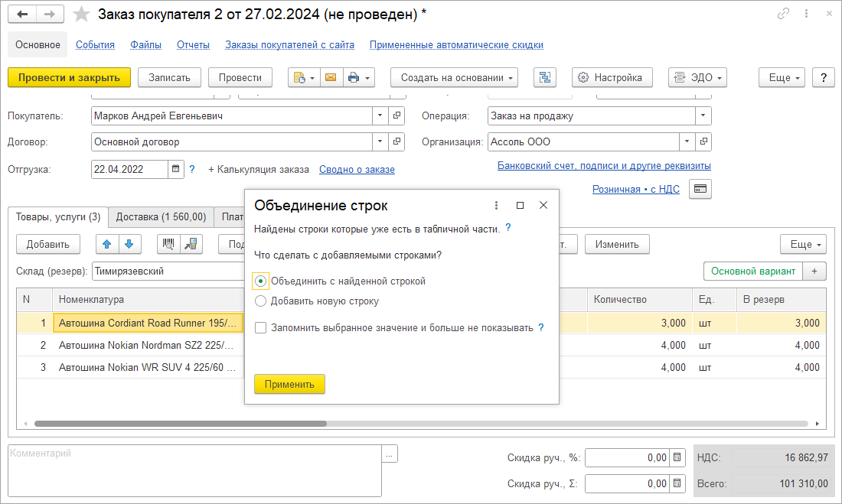Open the 'Сводно о заказе' link
842x504 pixels.
(357, 170)
